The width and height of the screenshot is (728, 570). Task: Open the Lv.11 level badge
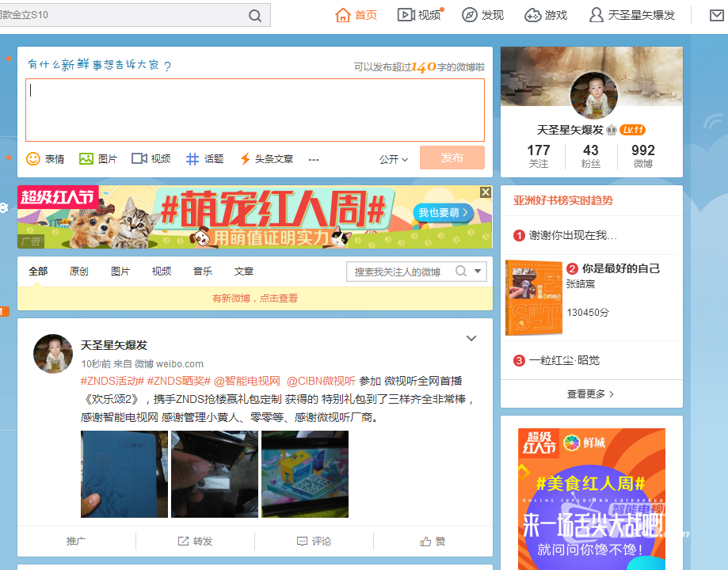click(x=633, y=130)
